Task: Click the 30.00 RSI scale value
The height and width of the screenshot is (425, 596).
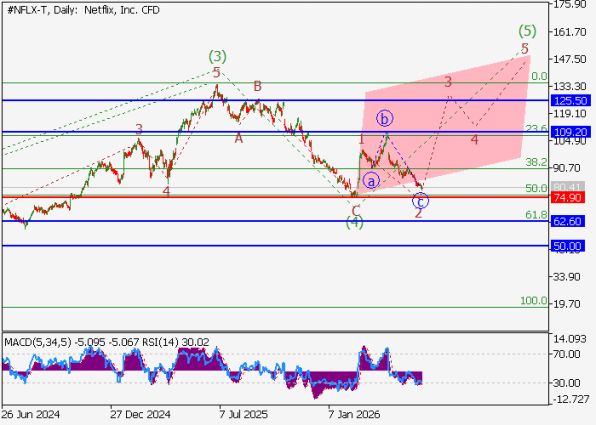Action: click(x=566, y=383)
